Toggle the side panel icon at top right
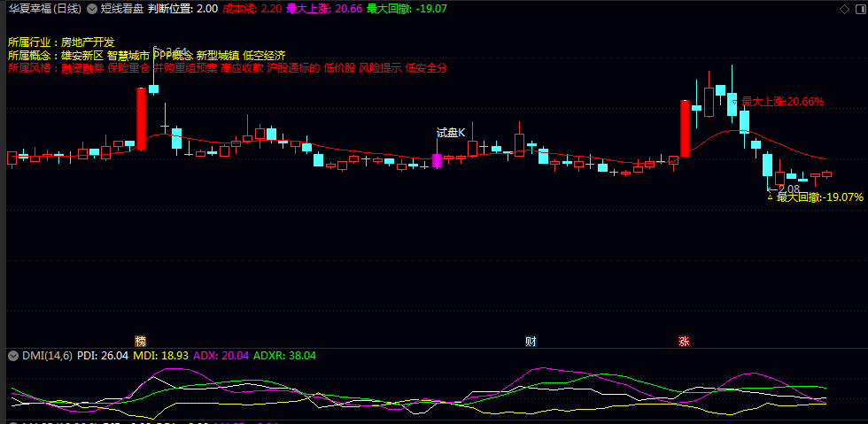 click(860, 9)
